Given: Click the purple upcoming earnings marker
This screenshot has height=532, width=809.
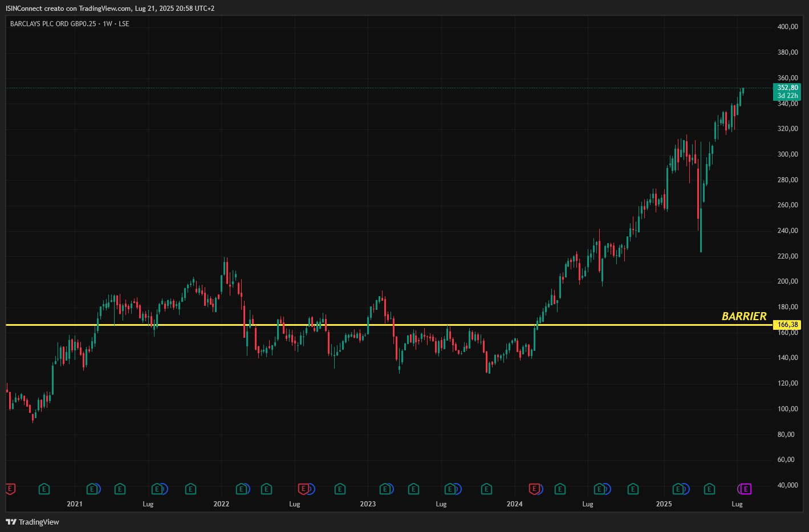Looking at the screenshot, I should pos(746,489).
